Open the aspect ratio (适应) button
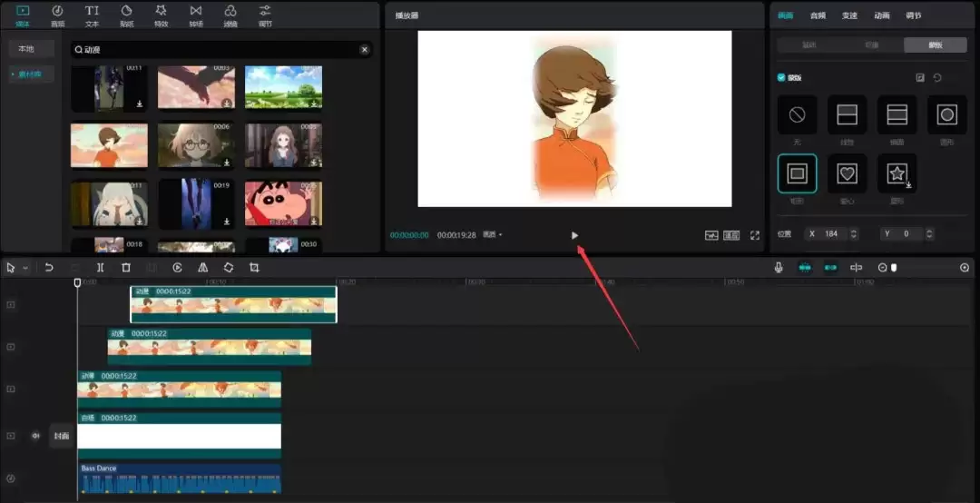 click(731, 235)
